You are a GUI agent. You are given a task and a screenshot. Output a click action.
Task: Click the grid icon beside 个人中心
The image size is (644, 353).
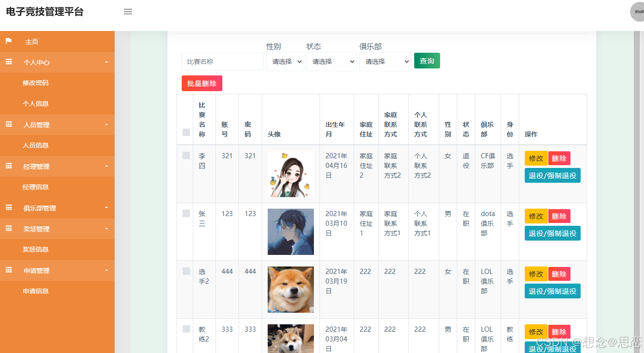[9, 62]
